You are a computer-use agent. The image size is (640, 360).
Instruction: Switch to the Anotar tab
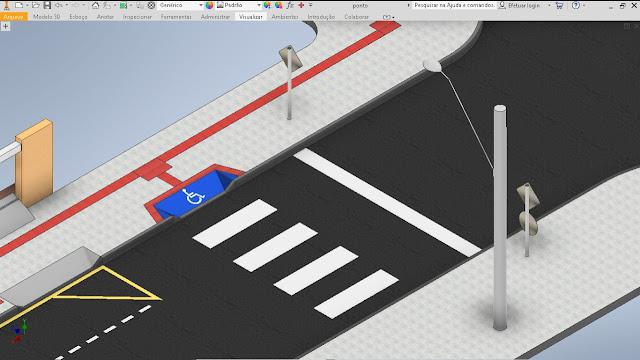coord(105,17)
